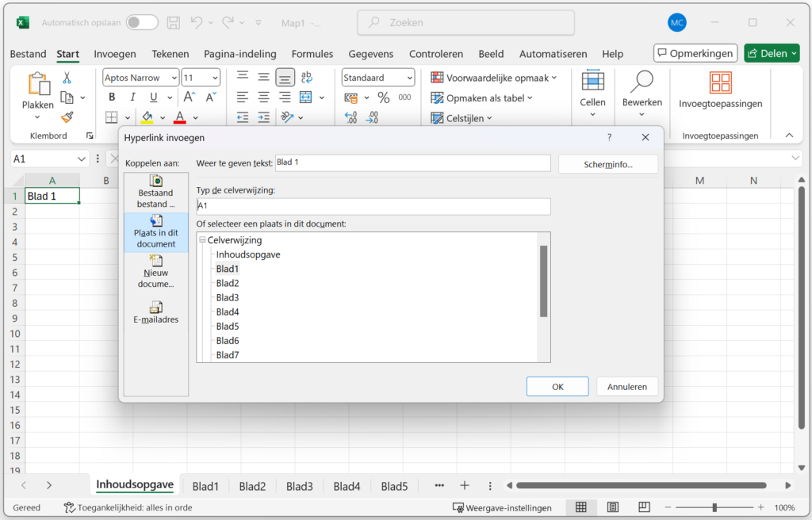Click the Kopiëren icon

pos(67,97)
